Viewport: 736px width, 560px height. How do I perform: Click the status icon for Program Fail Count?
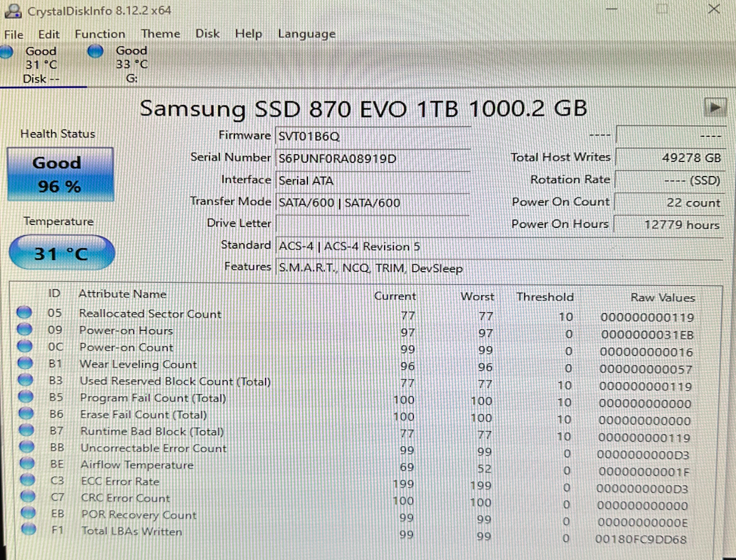point(25,397)
